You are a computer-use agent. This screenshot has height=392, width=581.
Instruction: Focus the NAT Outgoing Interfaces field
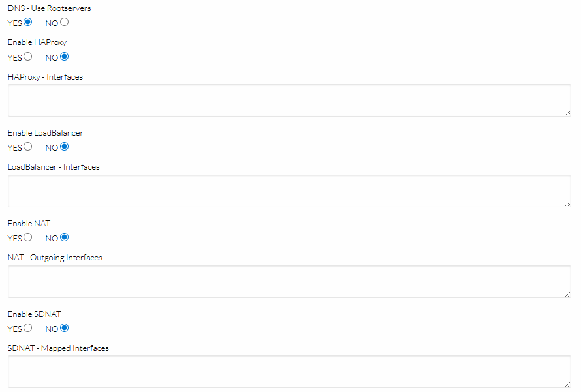click(289, 282)
